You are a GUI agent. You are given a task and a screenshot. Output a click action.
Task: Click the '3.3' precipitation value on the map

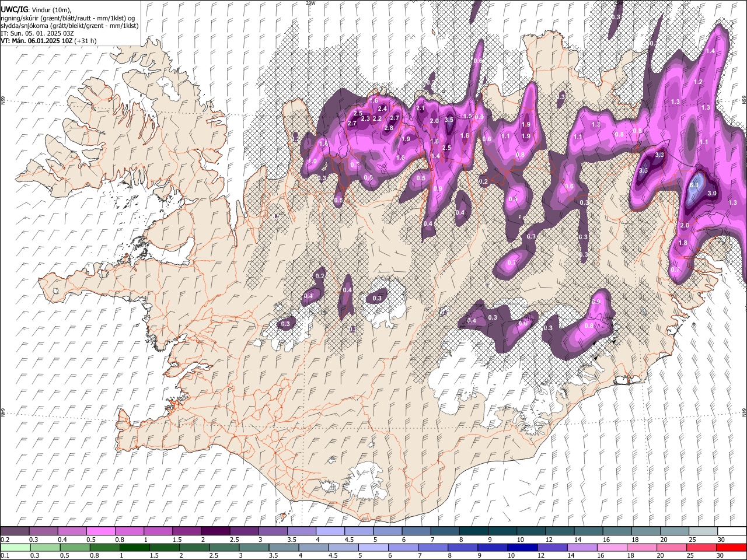(x=659, y=155)
